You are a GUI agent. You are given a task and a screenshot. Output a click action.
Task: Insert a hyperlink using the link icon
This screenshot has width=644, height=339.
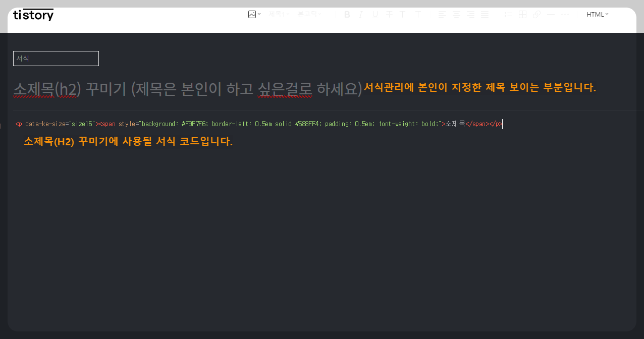(x=536, y=14)
